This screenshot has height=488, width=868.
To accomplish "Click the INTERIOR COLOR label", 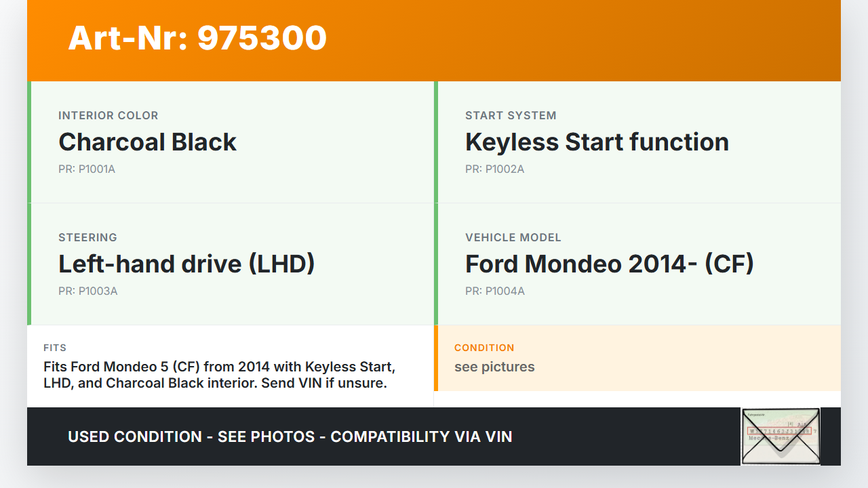I will (108, 116).
